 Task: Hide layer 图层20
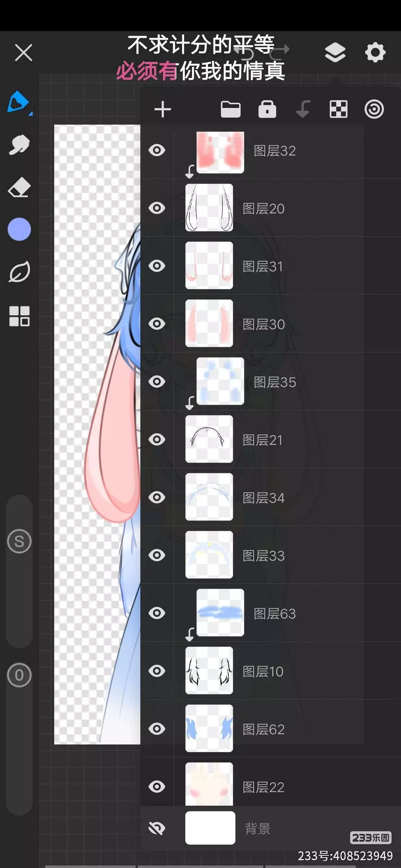tap(157, 208)
